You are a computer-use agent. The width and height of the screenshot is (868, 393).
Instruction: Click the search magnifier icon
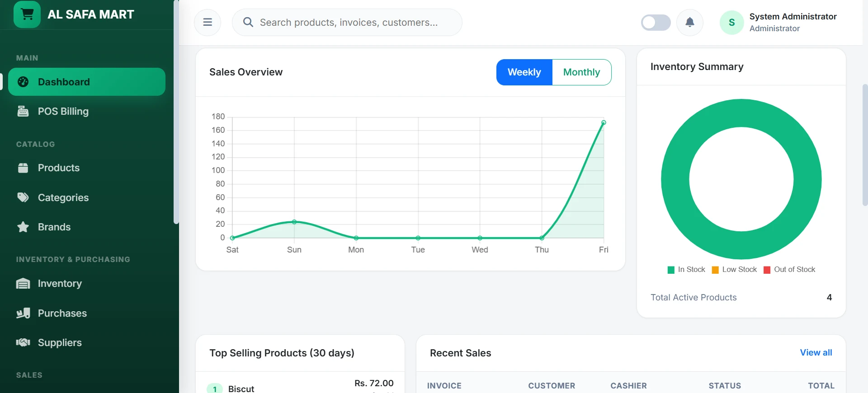[248, 22]
